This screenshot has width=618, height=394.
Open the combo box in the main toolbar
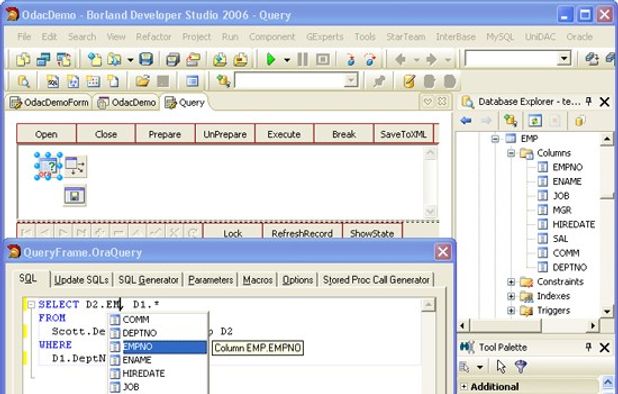pyautogui.click(x=564, y=59)
